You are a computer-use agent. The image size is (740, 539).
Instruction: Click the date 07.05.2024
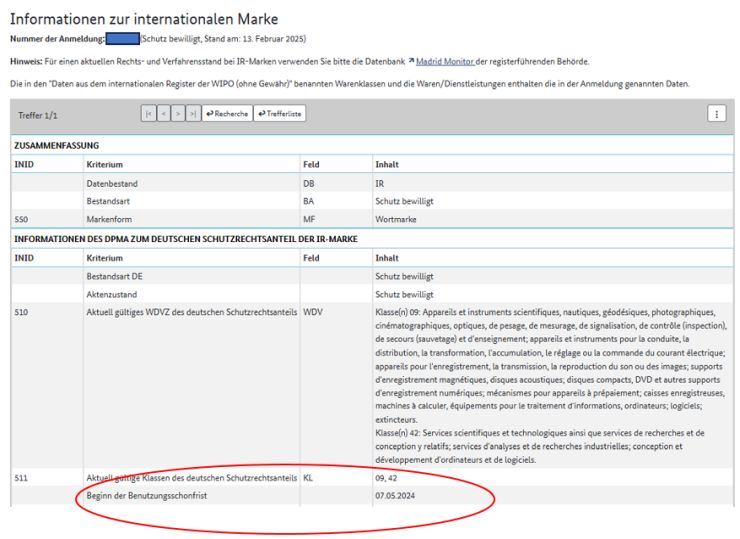398,496
